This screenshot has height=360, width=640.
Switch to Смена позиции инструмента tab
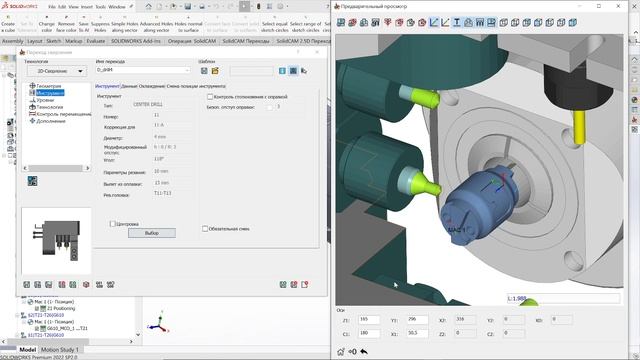pos(196,86)
